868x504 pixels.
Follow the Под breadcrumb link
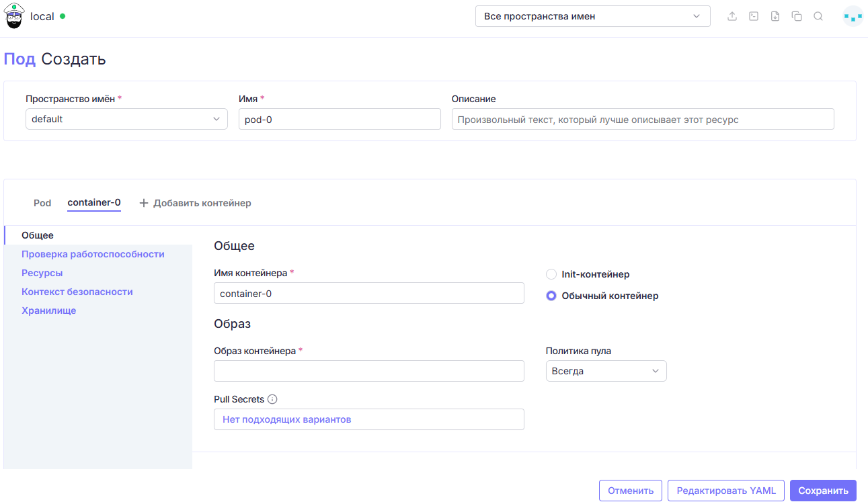click(x=19, y=59)
